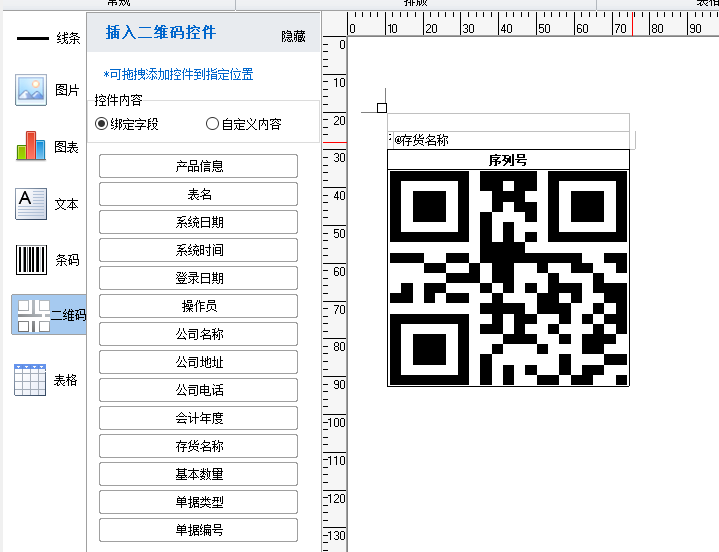Viewport: 719px width, 552px height.
Task: Click the 基本数量 field button
Action: pyautogui.click(x=199, y=474)
